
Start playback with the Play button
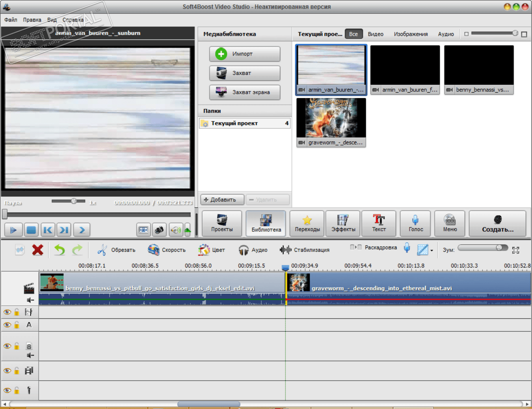[x=13, y=230]
